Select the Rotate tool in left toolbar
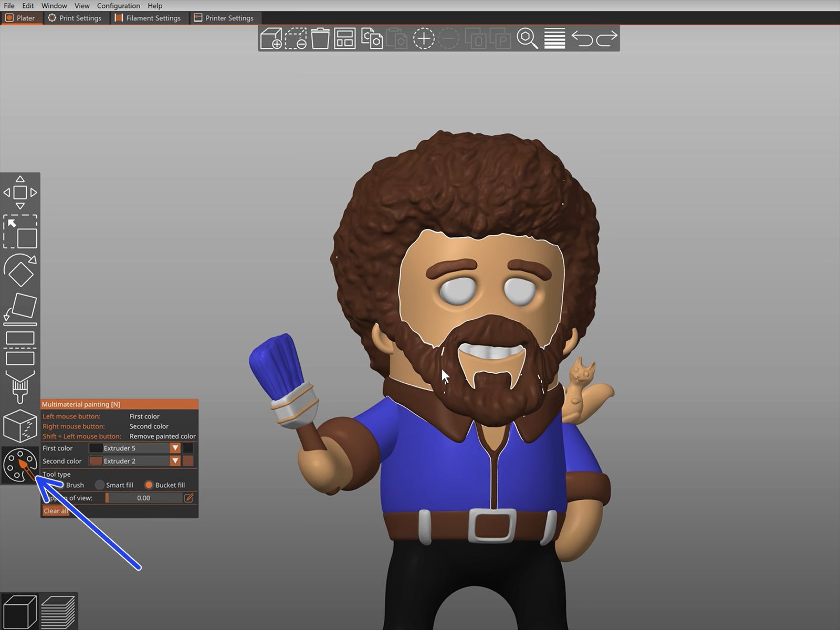 [20, 270]
